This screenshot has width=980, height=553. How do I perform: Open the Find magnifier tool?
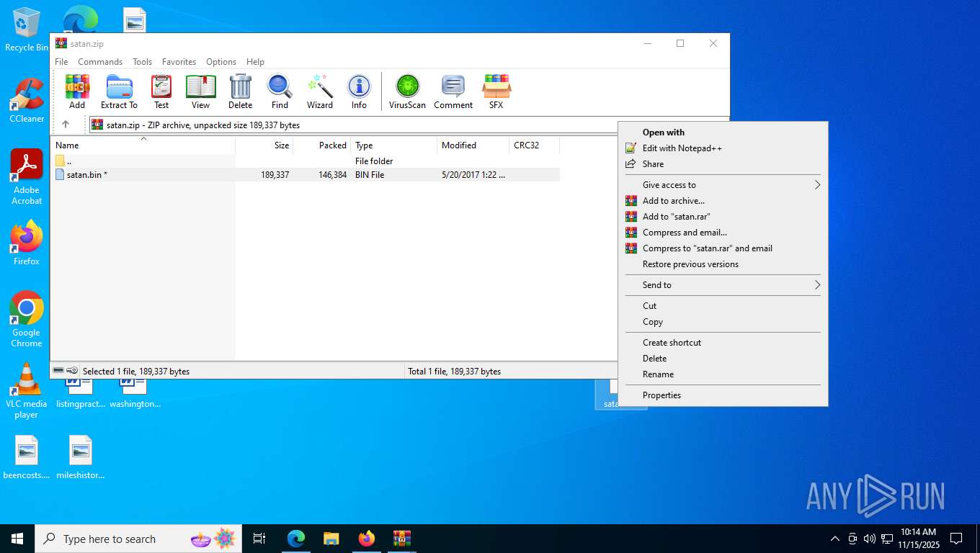(280, 91)
